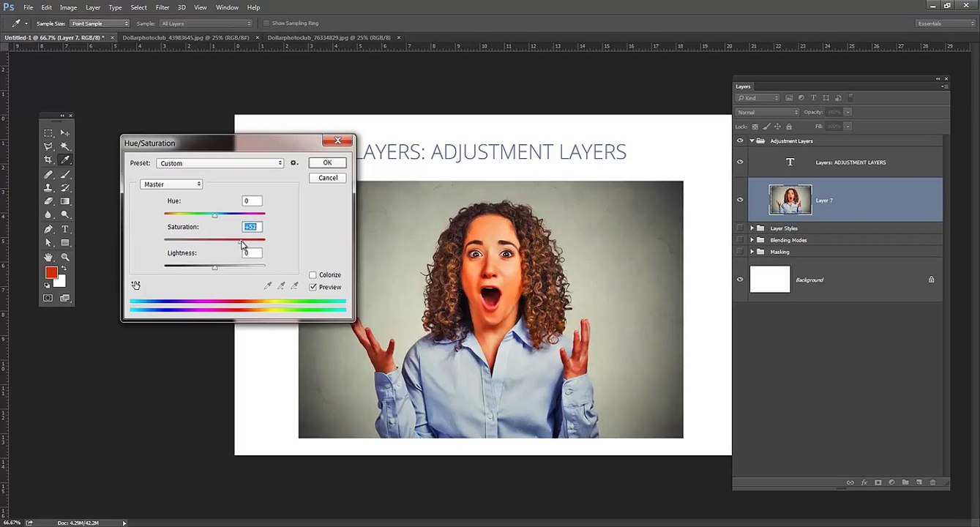Open Hue/Saturation preset options gear

(293, 162)
